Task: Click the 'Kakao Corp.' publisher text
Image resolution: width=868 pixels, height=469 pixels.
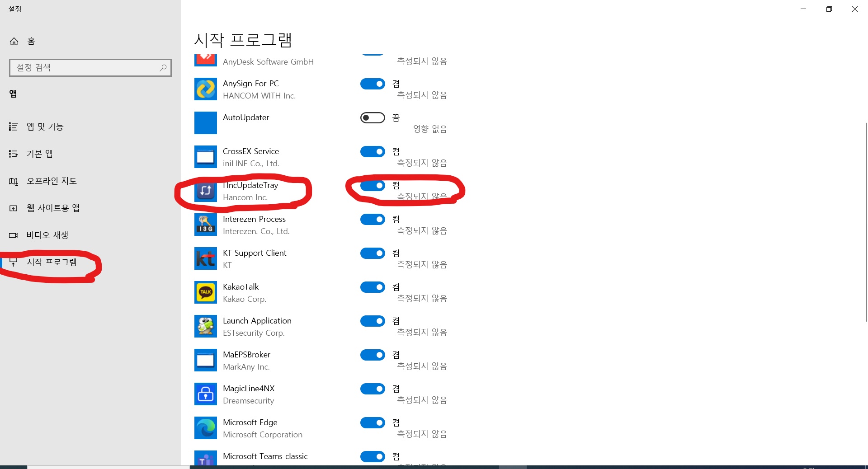Action: click(245, 299)
